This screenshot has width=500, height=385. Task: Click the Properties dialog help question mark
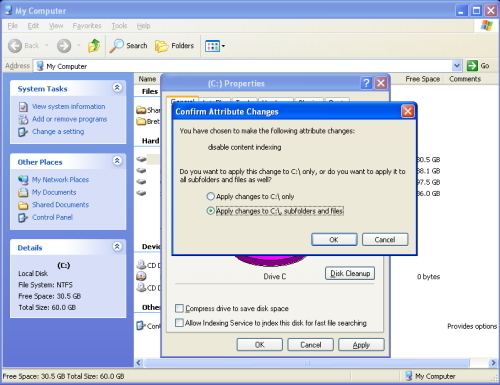pyautogui.click(x=366, y=83)
